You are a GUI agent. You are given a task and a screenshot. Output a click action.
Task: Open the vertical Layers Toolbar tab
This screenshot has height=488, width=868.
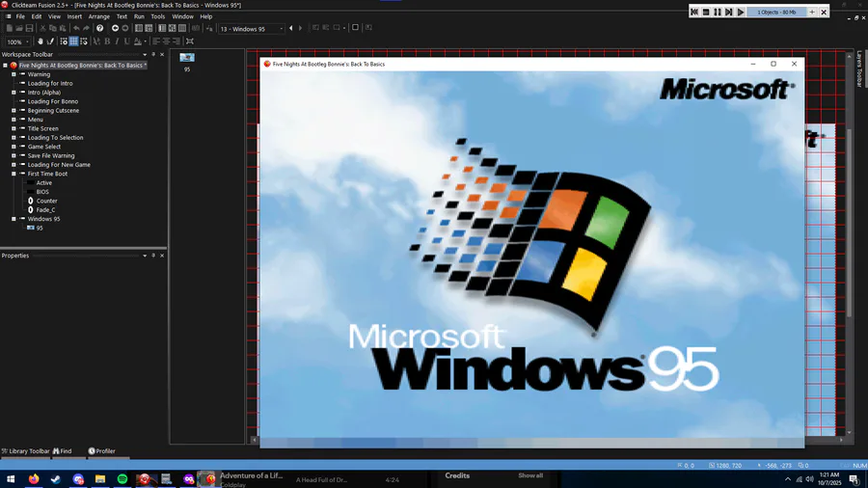click(859, 68)
